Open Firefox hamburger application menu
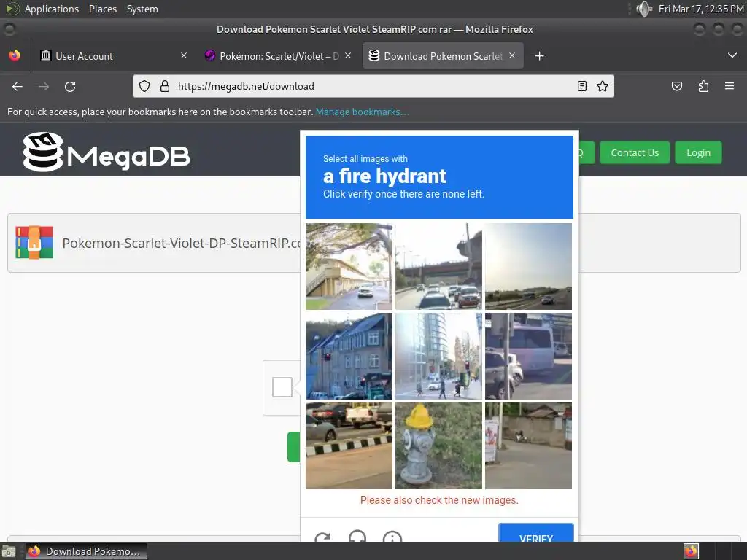Image resolution: width=747 pixels, height=560 pixels. pyautogui.click(x=729, y=86)
